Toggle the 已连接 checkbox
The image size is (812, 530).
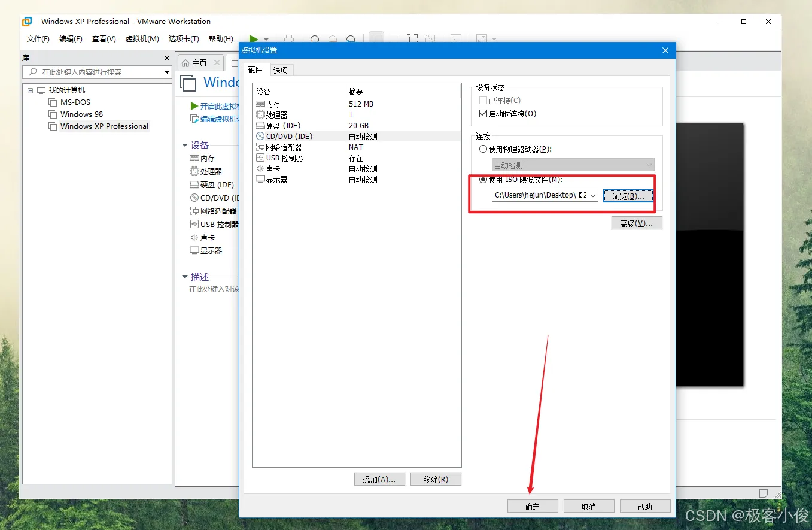click(x=483, y=101)
